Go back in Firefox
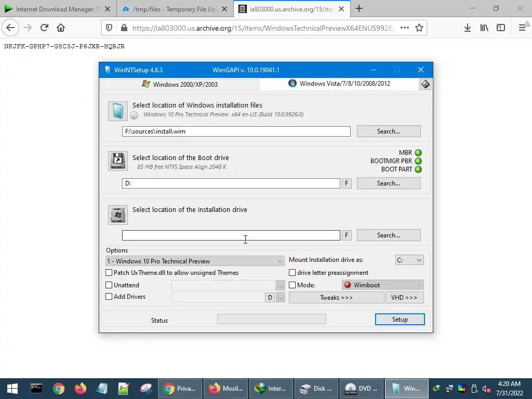The image size is (532, 399). click(10, 28)
